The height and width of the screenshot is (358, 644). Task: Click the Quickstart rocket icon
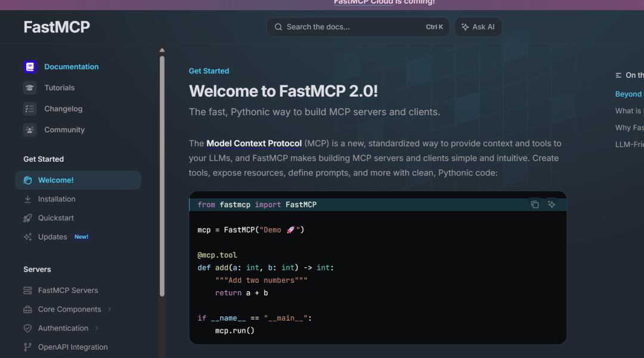point(27,218)
